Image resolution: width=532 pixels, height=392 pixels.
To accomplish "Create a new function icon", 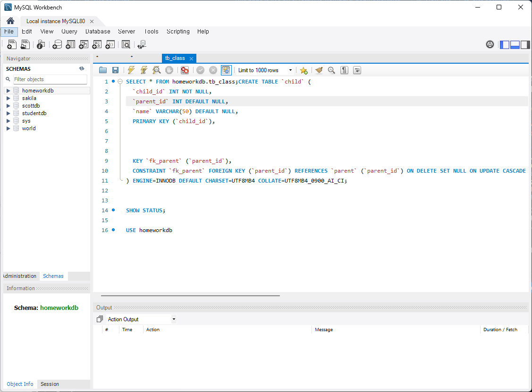I will tap(110, 44).
